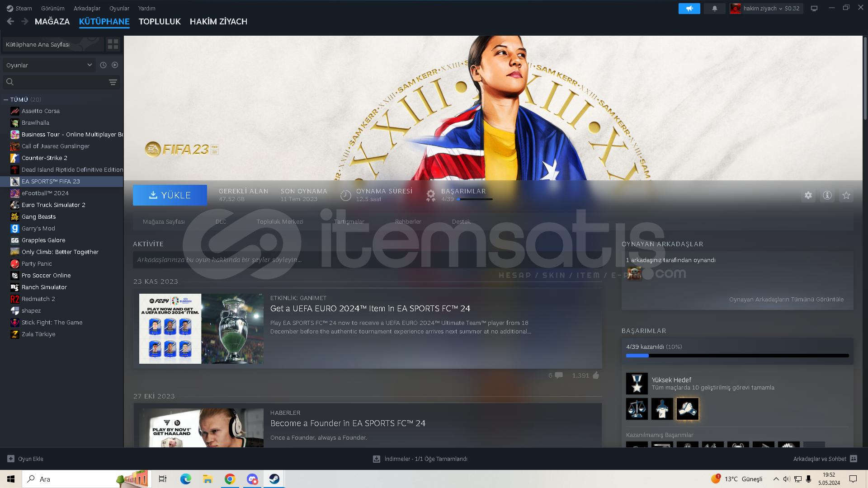Click the thumbs up on EURO post

tap(596, 375)
